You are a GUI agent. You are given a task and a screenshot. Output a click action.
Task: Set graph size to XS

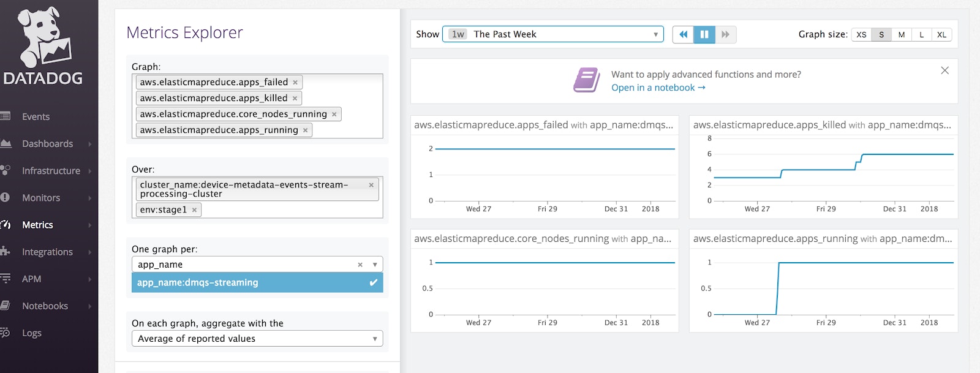[861, 35]
